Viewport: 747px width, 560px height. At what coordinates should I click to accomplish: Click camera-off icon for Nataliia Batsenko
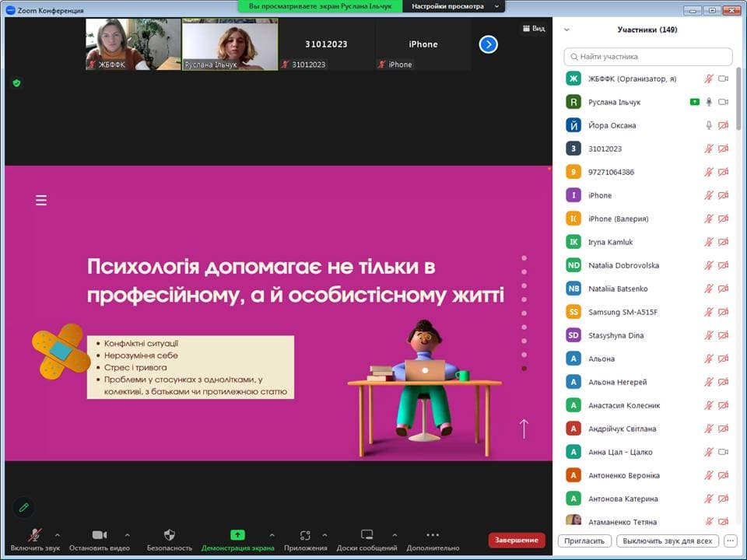tap(723, 289)
